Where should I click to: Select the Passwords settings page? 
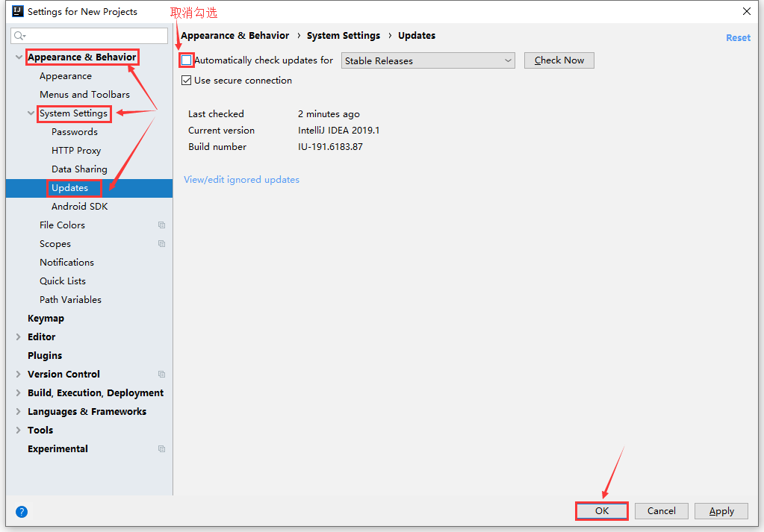coord(75,132)
